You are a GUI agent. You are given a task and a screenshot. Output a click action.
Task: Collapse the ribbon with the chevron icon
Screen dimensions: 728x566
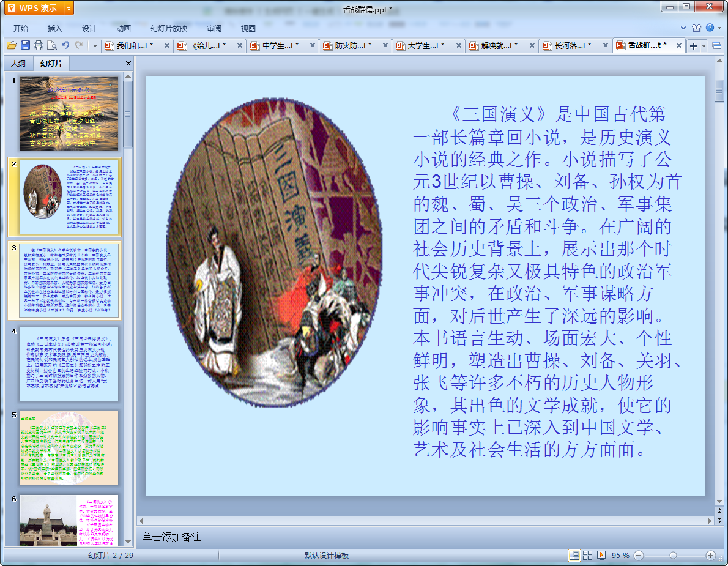tap(683, 28)
